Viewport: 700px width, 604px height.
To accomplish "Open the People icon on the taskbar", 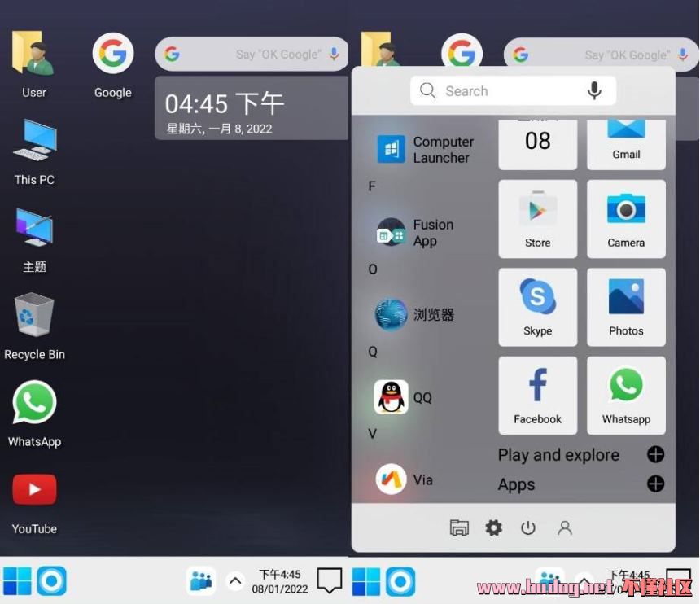I will click(x=201, y=581).
